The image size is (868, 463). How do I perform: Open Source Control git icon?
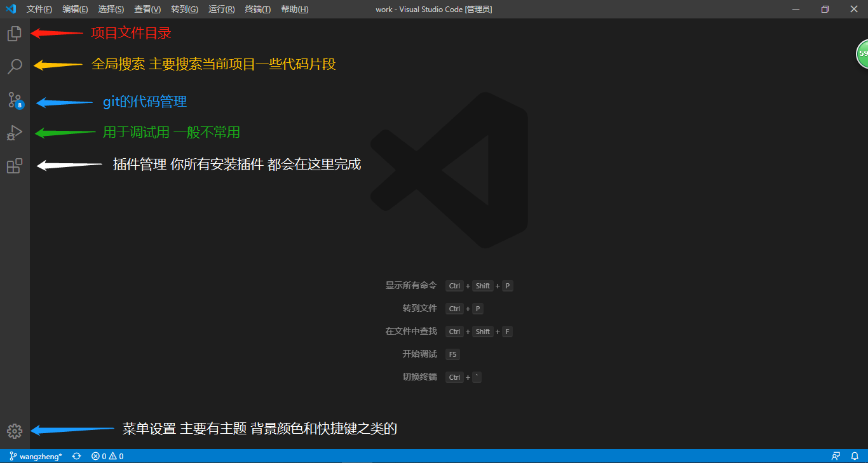15,100
